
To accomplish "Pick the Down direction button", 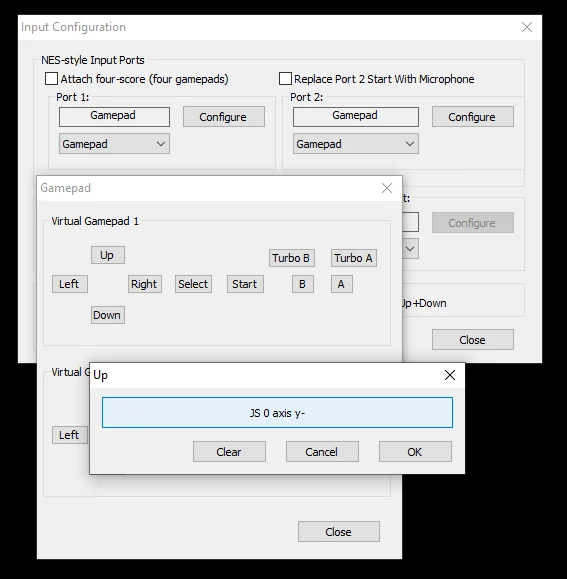I will pos(108,315).
